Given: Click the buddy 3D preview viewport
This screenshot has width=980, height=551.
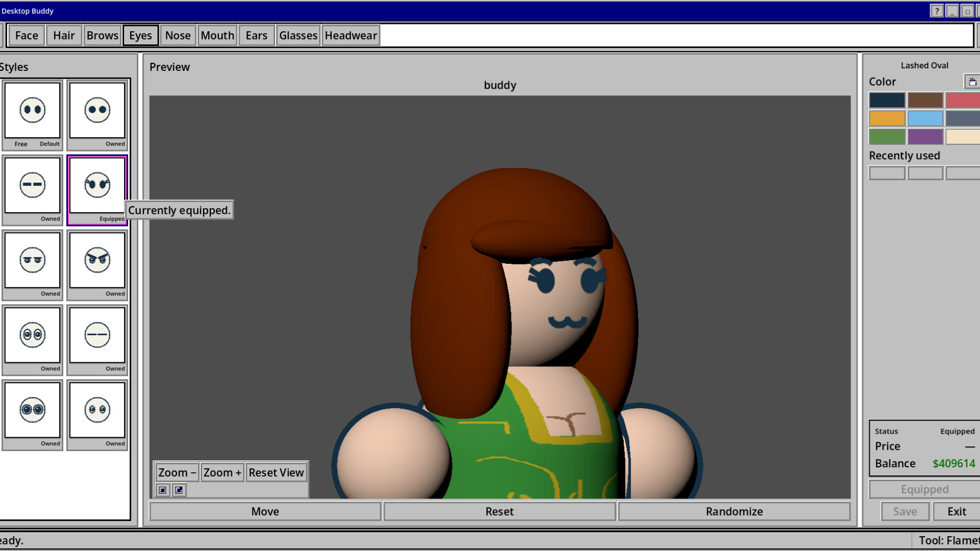Looking at the screenshot, I should (500, 297).
